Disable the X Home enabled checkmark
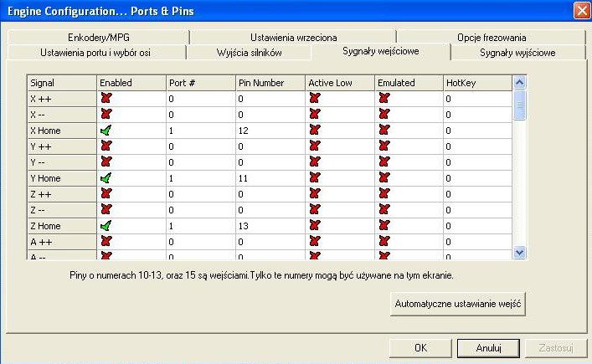The height and width of the screenshot is (364, 592). 106,131
